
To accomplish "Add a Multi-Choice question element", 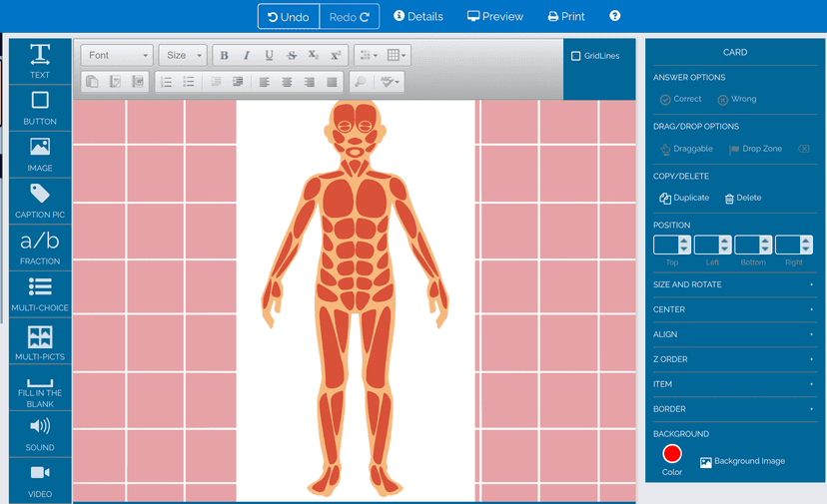I will (x=40, y=294).
